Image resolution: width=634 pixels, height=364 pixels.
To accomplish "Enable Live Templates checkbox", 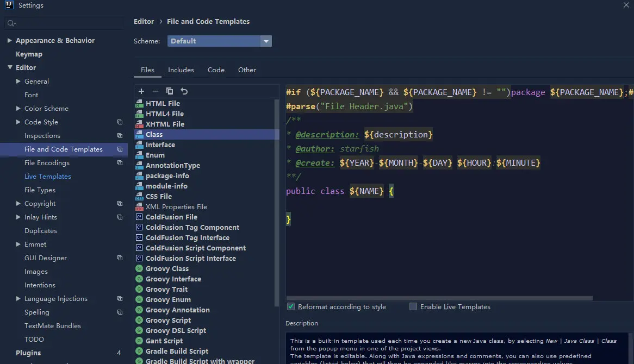I will [413, 306].
